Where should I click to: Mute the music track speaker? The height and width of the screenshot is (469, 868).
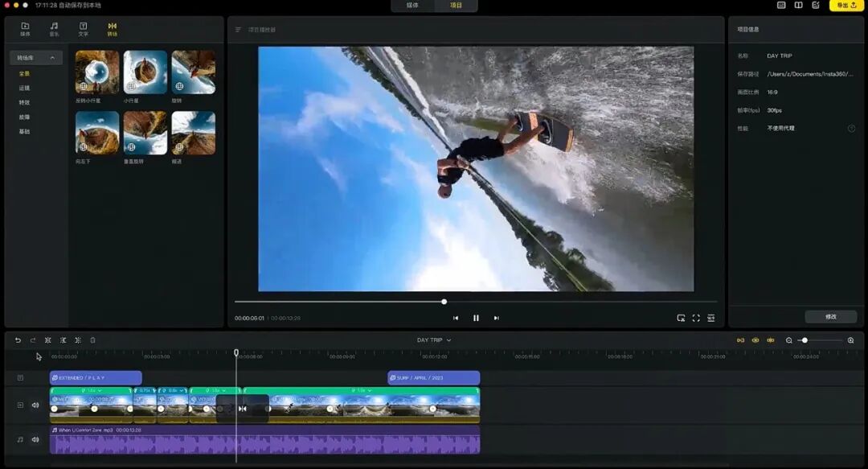(35, 439)
